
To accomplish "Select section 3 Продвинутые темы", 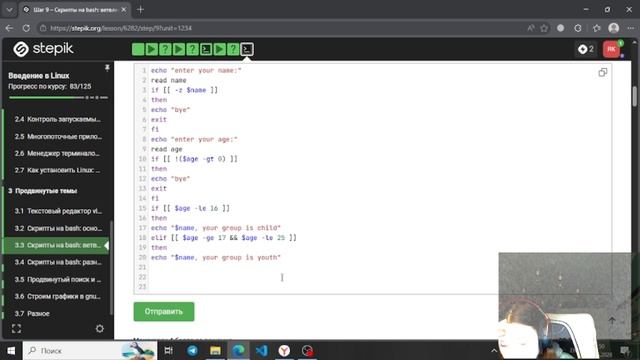I will (43, 191).
